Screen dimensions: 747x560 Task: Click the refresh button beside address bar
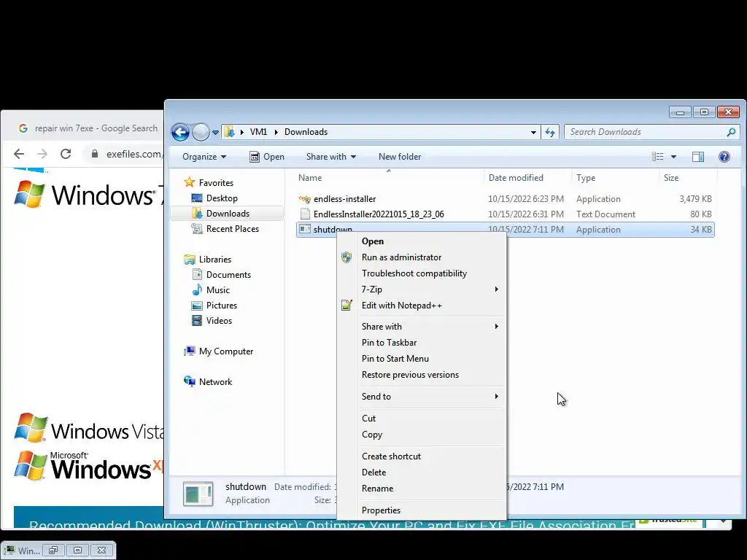(x=550, y=133)
